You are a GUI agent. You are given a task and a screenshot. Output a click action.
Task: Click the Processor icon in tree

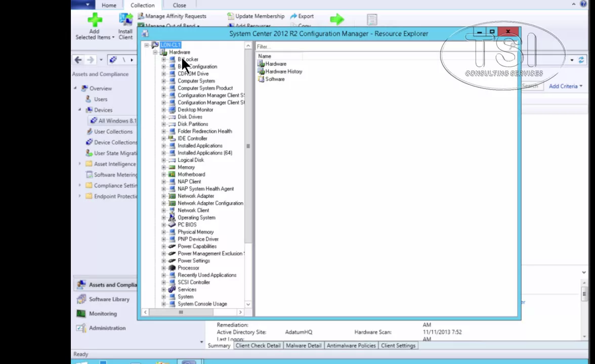pos(172,268)
